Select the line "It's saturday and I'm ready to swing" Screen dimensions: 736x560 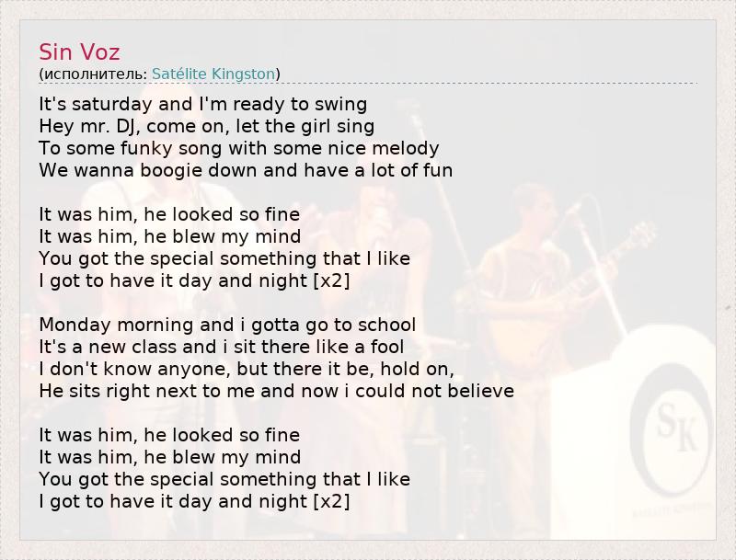pyautogui.click(x=203, y=104)
